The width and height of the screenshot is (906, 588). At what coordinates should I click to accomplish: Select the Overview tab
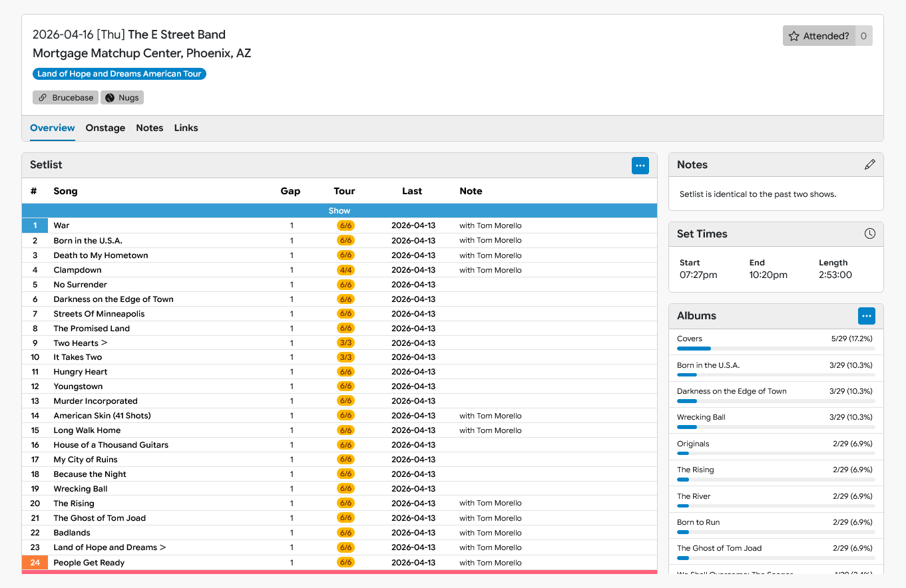coord(53,128)
